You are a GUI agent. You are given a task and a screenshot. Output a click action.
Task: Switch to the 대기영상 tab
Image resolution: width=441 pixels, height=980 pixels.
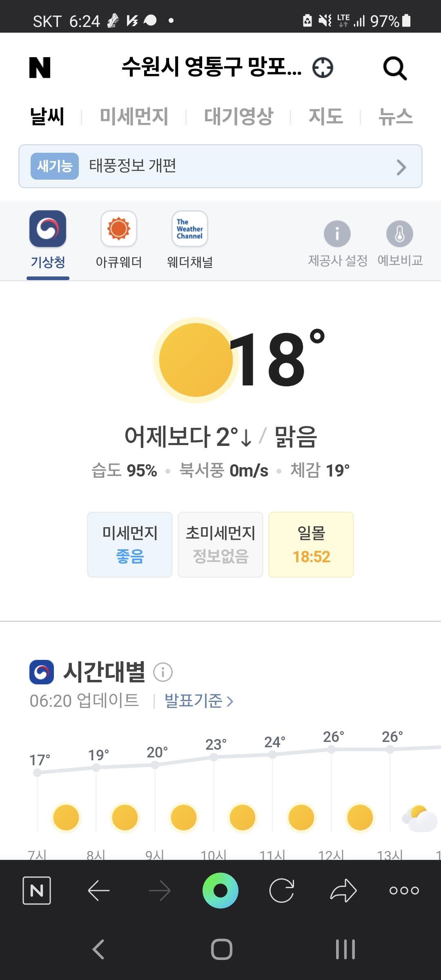pos(238,116)
